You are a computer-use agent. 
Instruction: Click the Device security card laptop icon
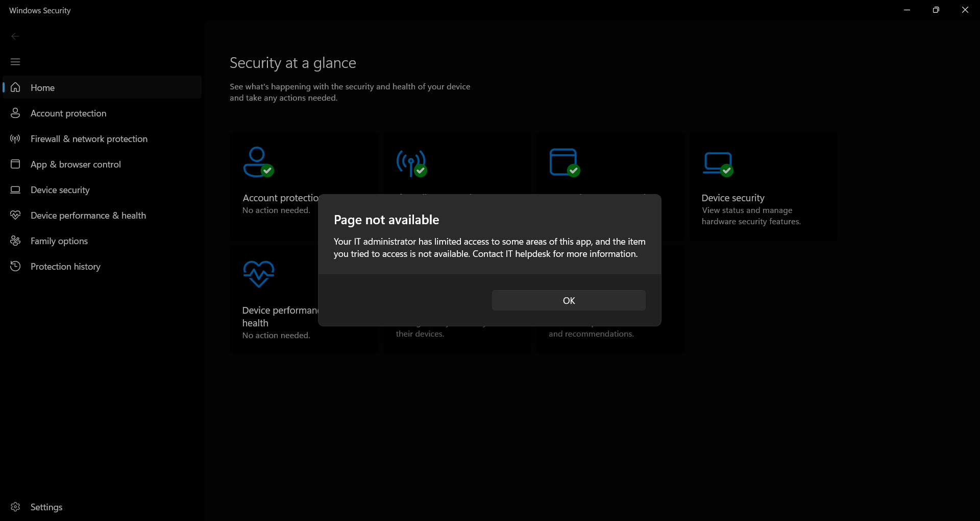[x=718, y=164]
